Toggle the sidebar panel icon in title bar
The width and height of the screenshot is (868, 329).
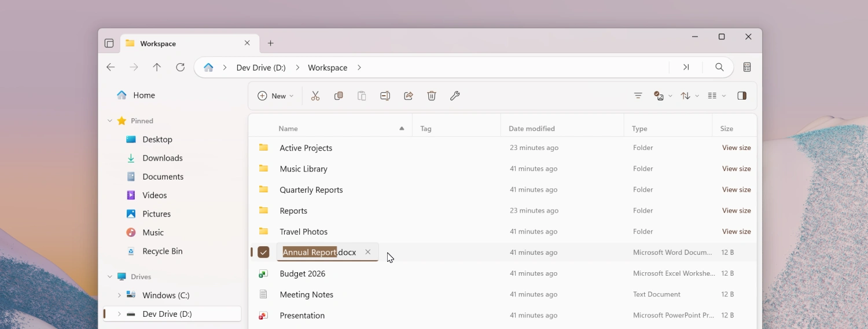(x=109, y=43)
